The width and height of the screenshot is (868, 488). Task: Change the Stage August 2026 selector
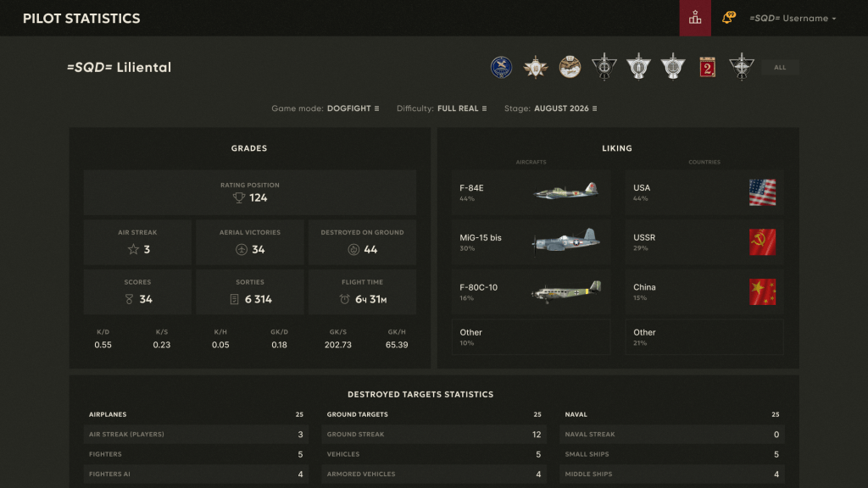click(x=565, y=108)
